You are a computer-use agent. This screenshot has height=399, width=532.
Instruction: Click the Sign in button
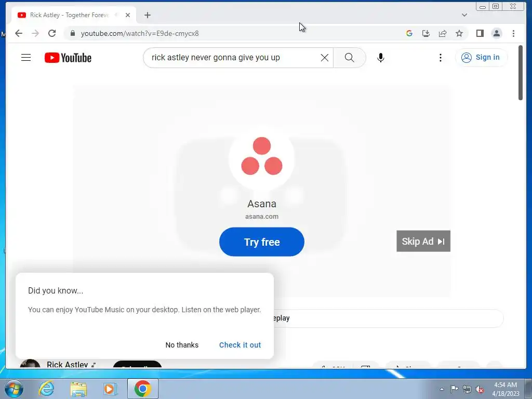coord(481,57)
